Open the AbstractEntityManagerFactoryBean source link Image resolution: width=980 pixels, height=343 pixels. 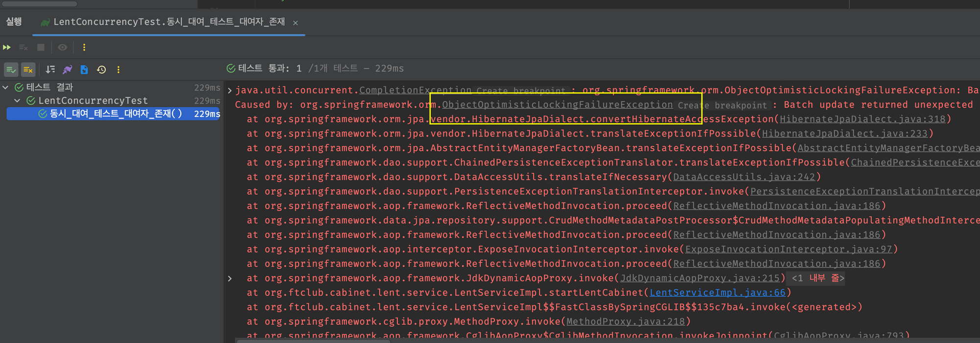click(x=888, y=148)
